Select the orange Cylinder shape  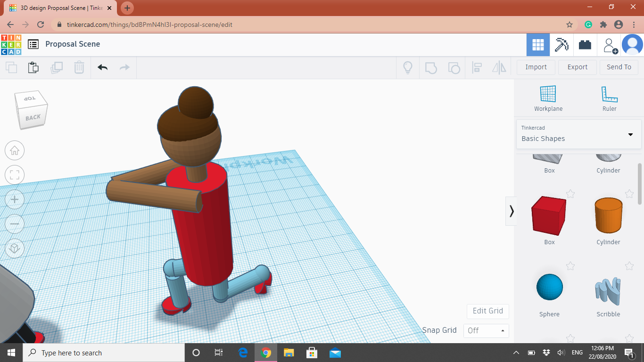coord(608,215)
